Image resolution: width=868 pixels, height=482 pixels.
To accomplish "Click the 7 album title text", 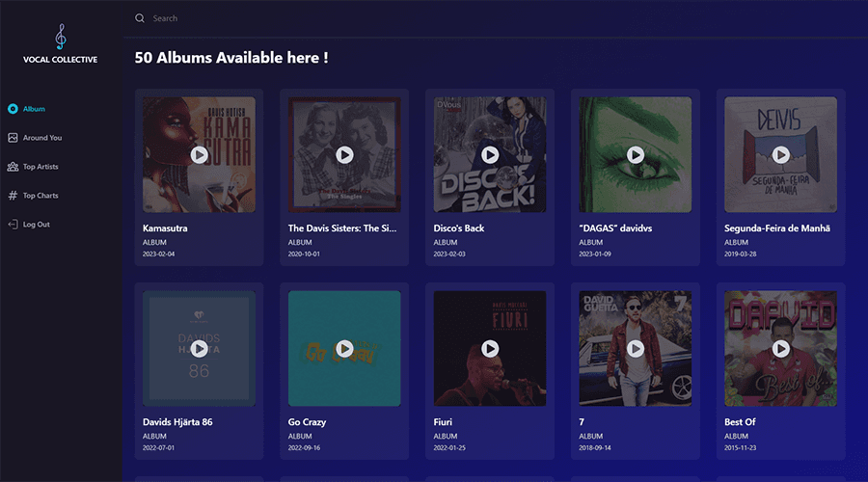I will click(582, 421).
